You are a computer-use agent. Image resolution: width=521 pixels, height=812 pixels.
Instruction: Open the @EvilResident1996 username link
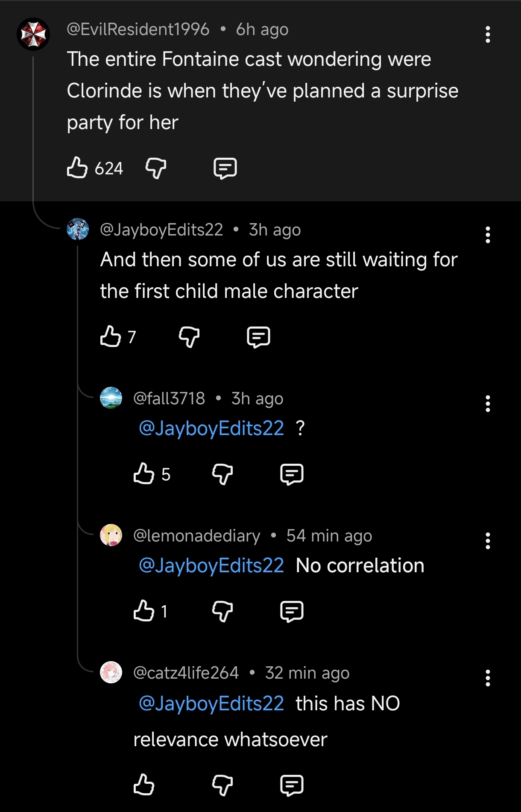(138, 29)
